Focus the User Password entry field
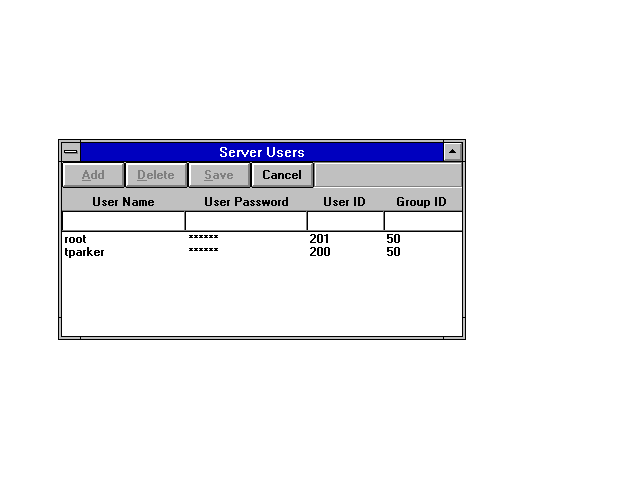Viewport: 640px width, 480px height. point(246,221)
